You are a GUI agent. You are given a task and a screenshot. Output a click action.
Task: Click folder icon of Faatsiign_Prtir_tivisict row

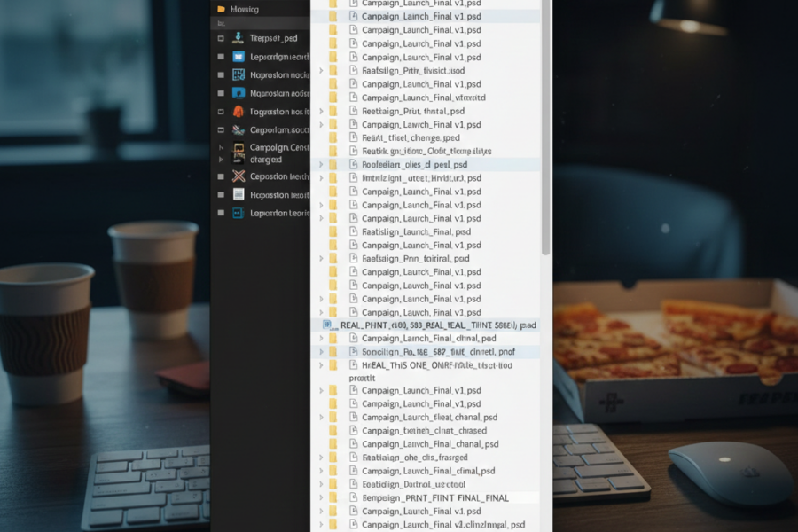coord(332,70)
